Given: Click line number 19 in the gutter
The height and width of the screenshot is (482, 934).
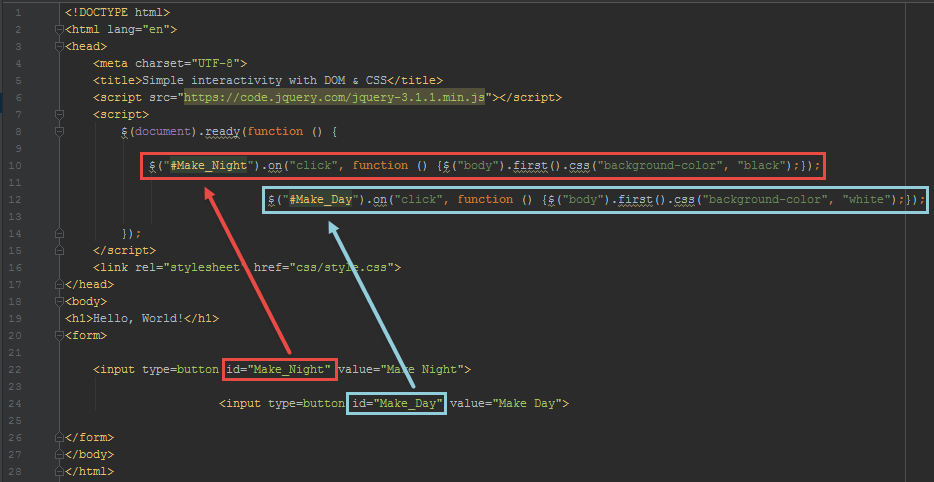Looking at the screenshot, I should 15,318.
